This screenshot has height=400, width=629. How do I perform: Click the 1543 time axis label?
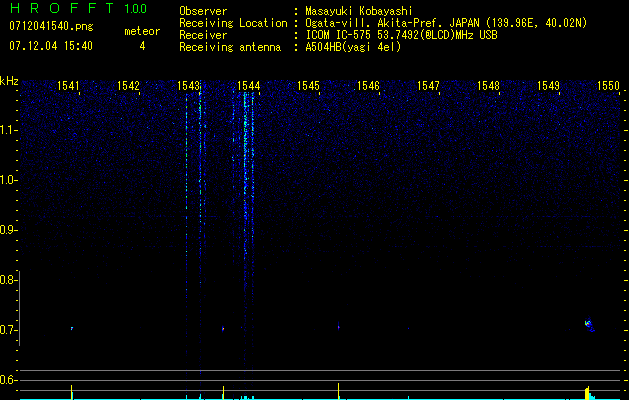pos(189,86)
